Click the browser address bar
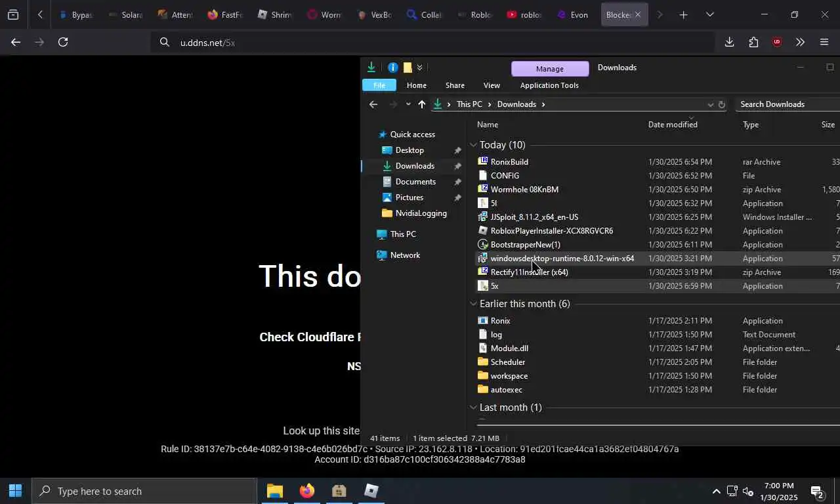 433,43
